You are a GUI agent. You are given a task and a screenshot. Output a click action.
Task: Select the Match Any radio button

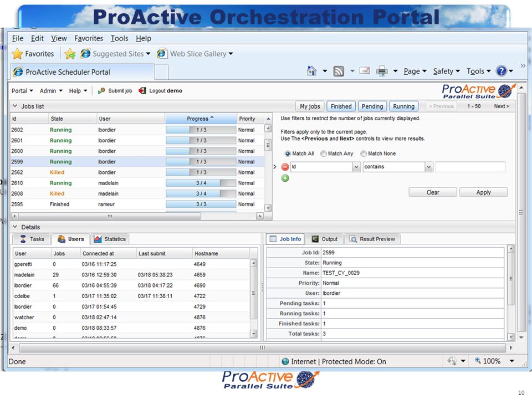[323, 154]
